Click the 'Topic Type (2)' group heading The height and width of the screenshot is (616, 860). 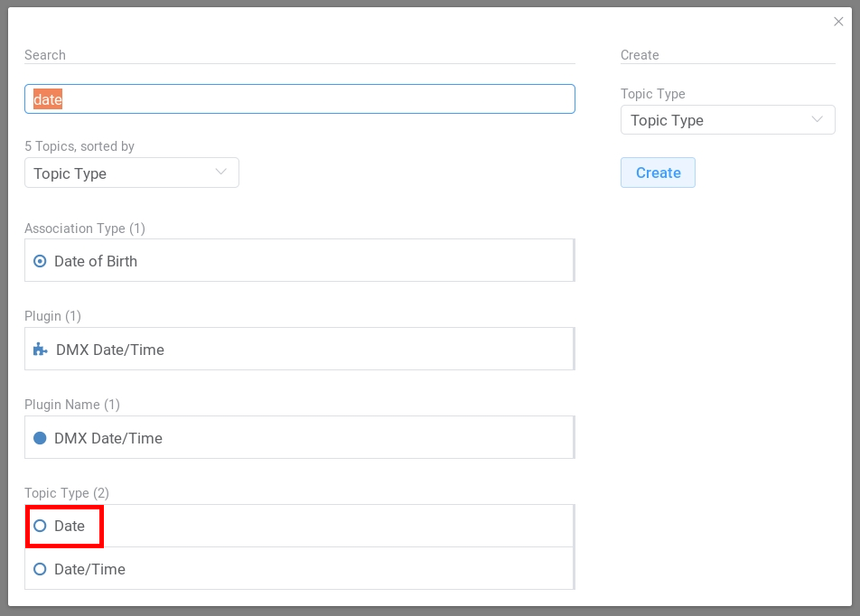[67, 493]
